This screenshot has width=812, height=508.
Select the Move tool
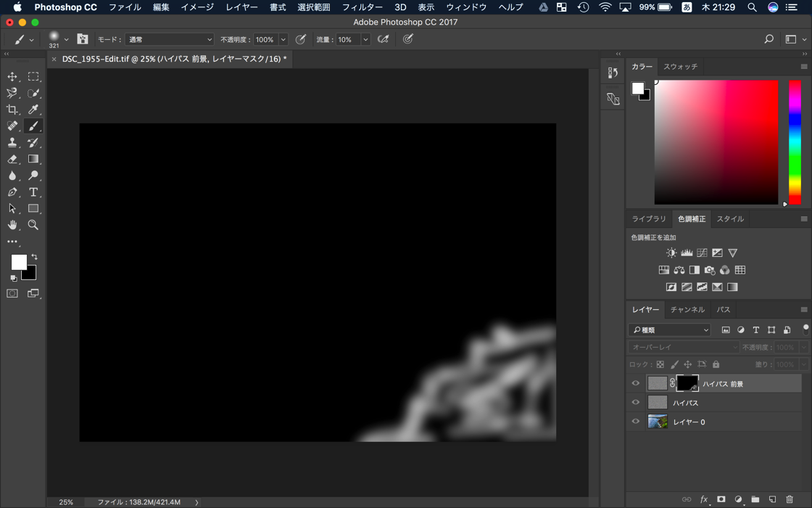tap(12, 76)
